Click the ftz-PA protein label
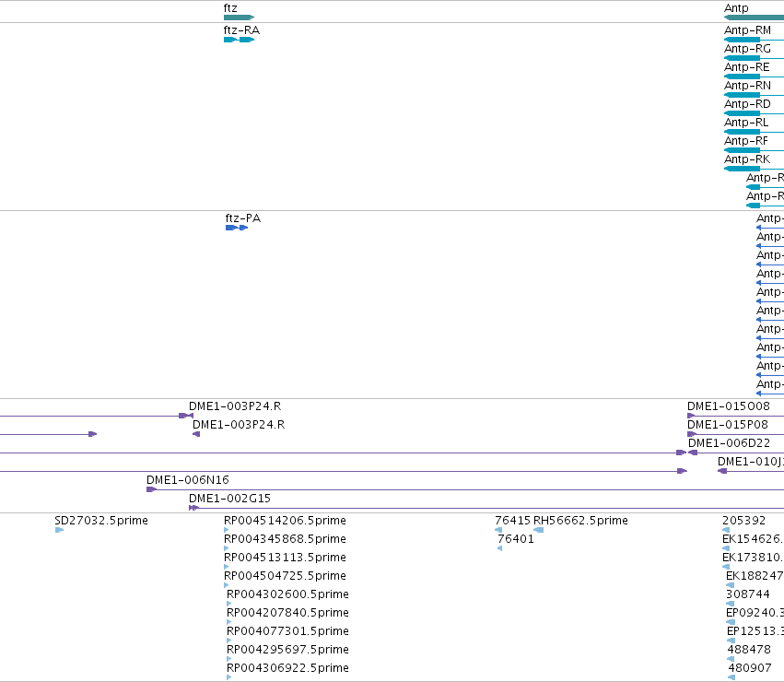The height and width of the screenshot is (682, 784). coord(243,218)
